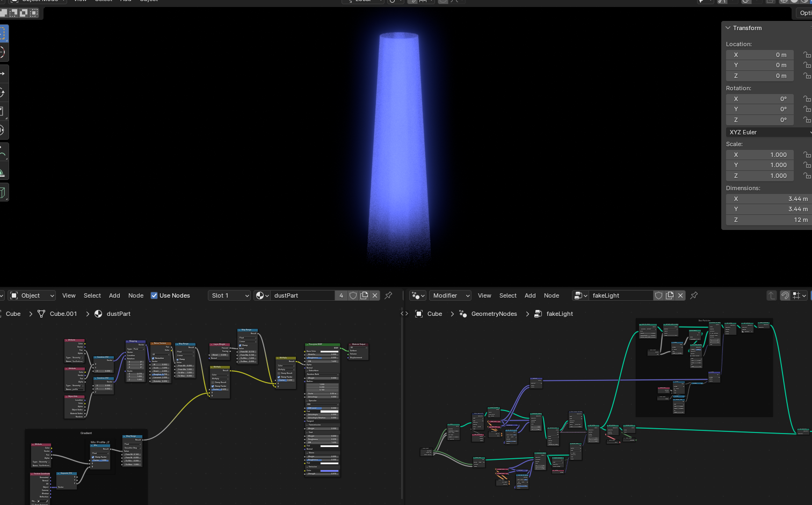The height and width of the screenshot is (505, 812).
Task: Select the Rotate tool in viewport toolbar
Action: point(2,92)
